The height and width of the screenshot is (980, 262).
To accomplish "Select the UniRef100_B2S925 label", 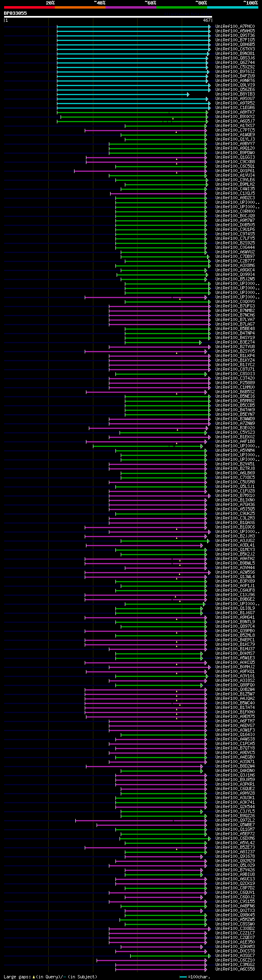I will tap(235, 243).
